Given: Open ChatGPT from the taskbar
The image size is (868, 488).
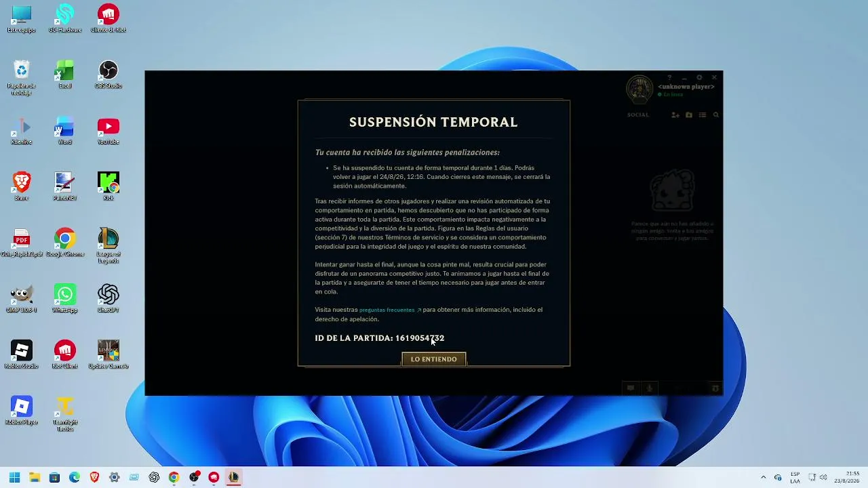Looking at the screenshot, I should (154, 477).
